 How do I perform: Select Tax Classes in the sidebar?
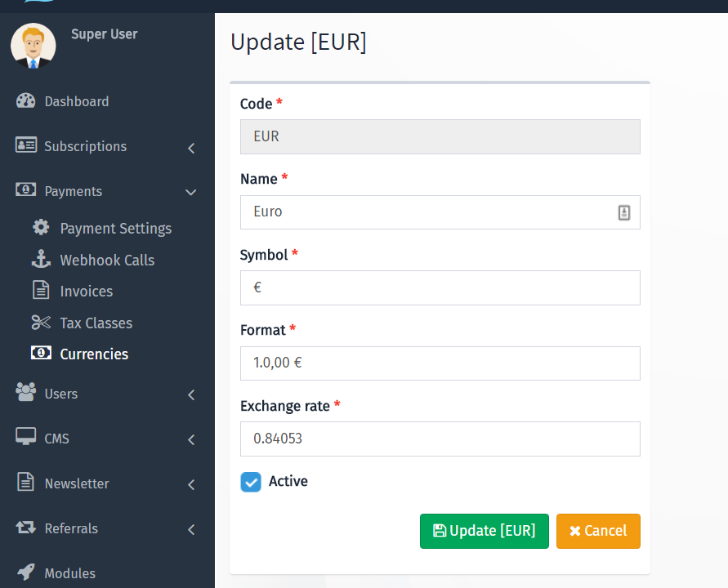coord(96,323)
